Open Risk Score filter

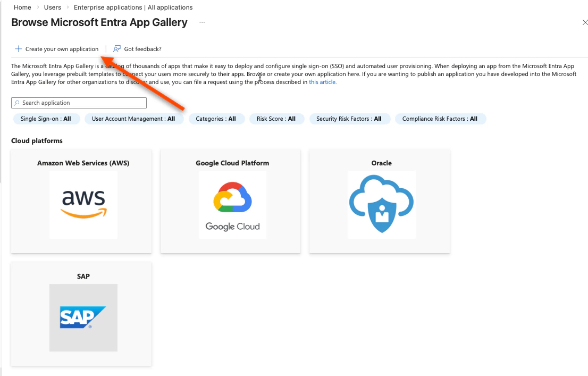(276, 119)
